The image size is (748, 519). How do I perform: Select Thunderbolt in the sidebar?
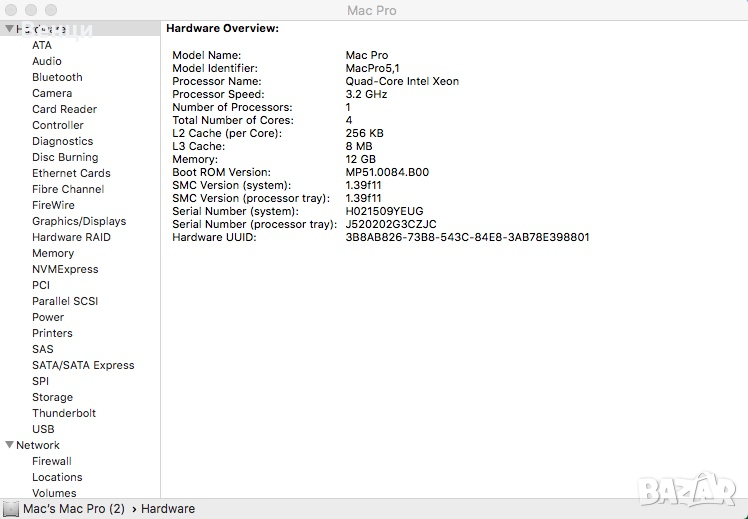click(x=64, y=413)
